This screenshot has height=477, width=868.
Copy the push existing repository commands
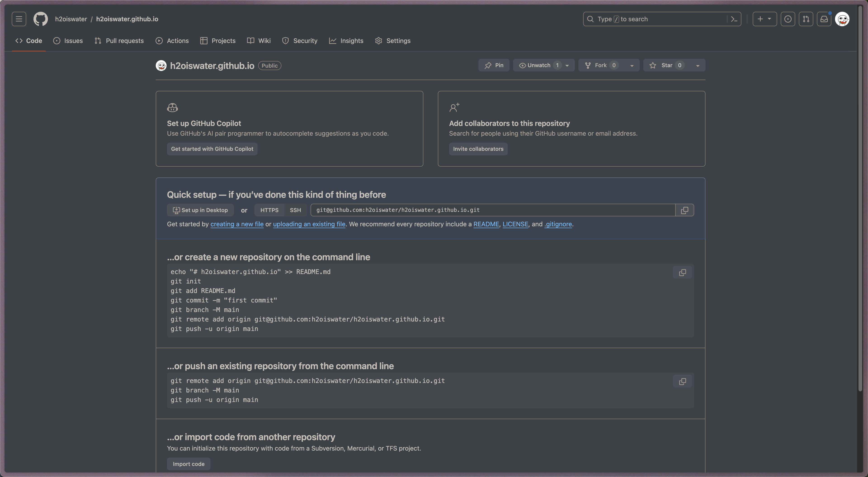(682, 381)
